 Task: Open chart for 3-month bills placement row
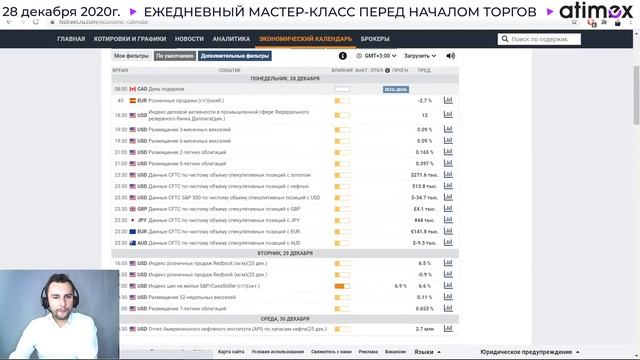click(x=448, y=129)
